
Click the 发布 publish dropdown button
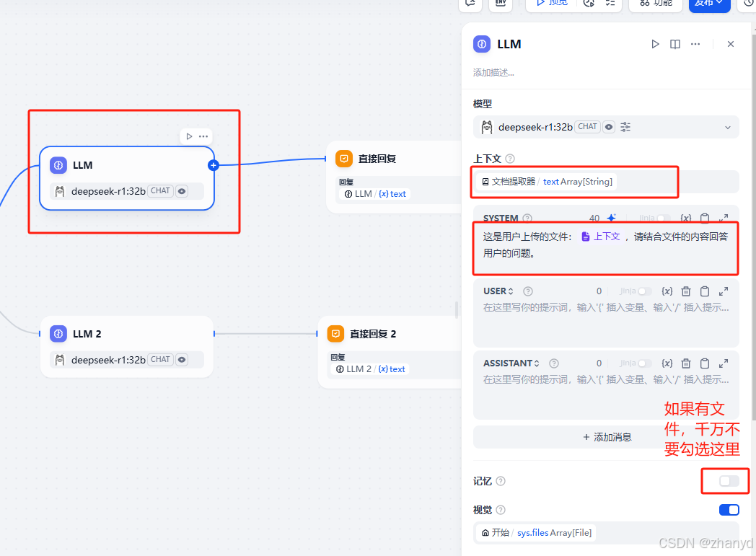[709, 4]
